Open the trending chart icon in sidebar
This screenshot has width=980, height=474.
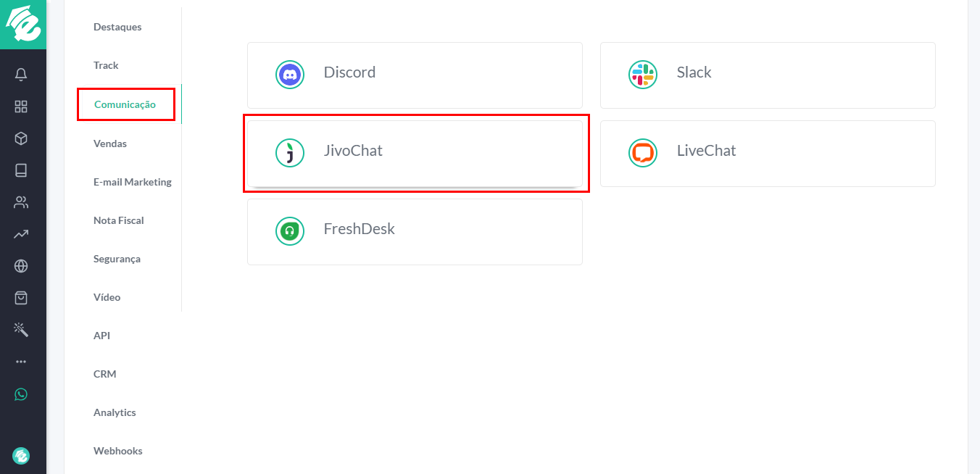click(21, 233)
